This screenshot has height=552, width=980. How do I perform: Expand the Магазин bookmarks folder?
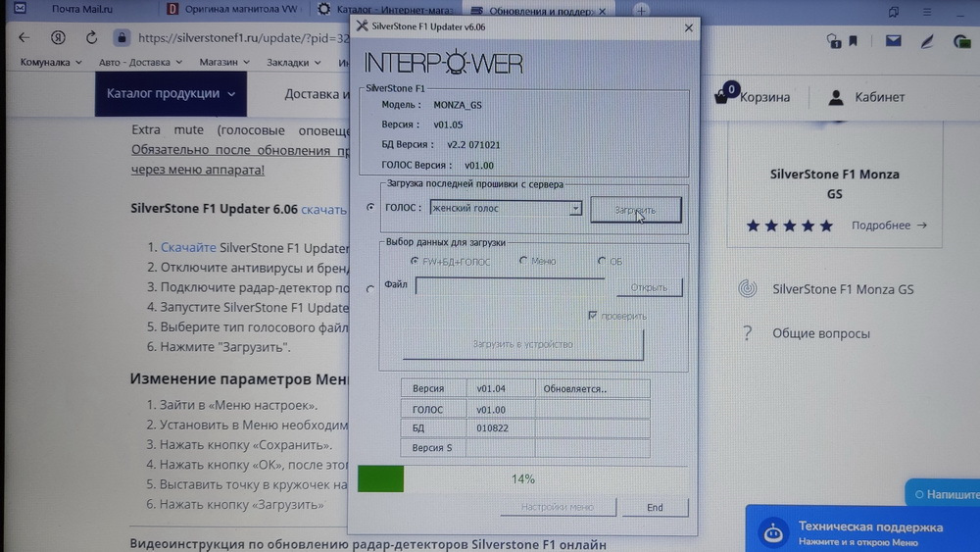(224, 62)
